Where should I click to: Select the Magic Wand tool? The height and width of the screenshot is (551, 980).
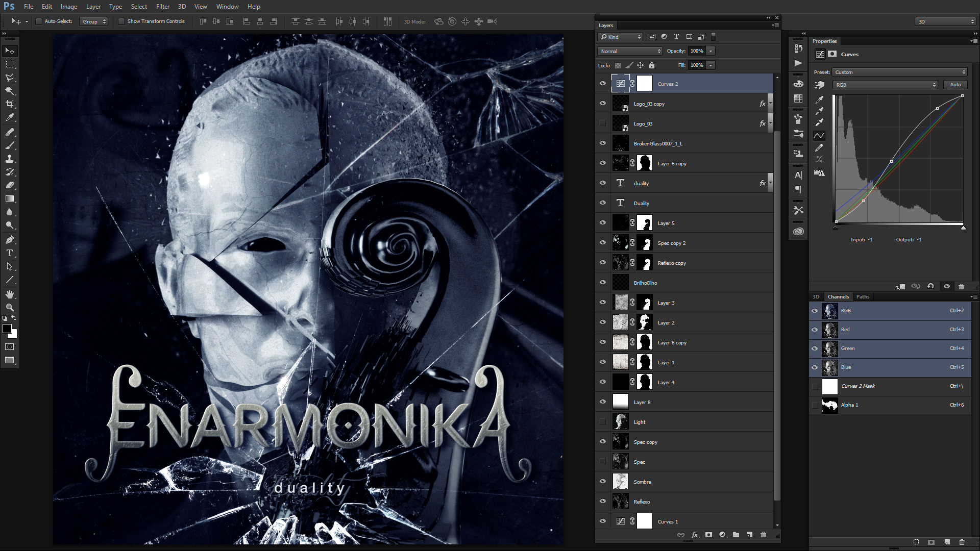(x=10, y=91)
